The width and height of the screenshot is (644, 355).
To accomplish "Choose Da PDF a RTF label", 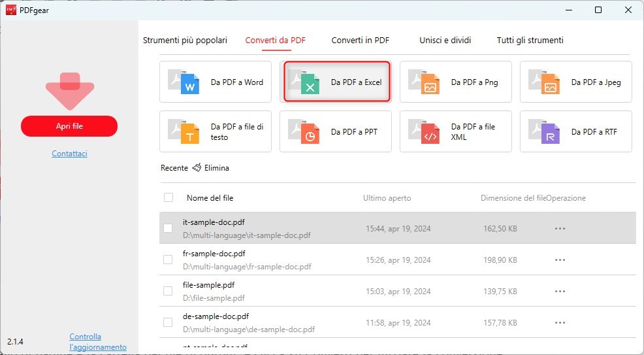I will 594,132.
